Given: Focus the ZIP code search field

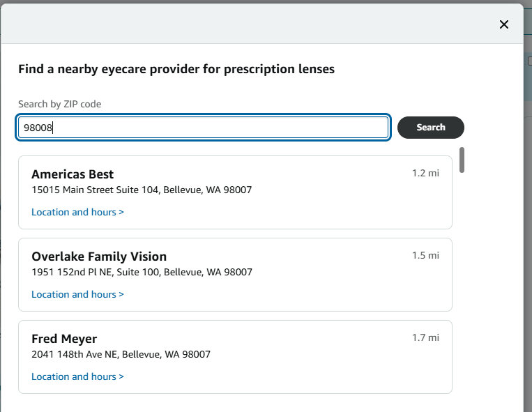Looking at the screenshot, I should [203, 128].
